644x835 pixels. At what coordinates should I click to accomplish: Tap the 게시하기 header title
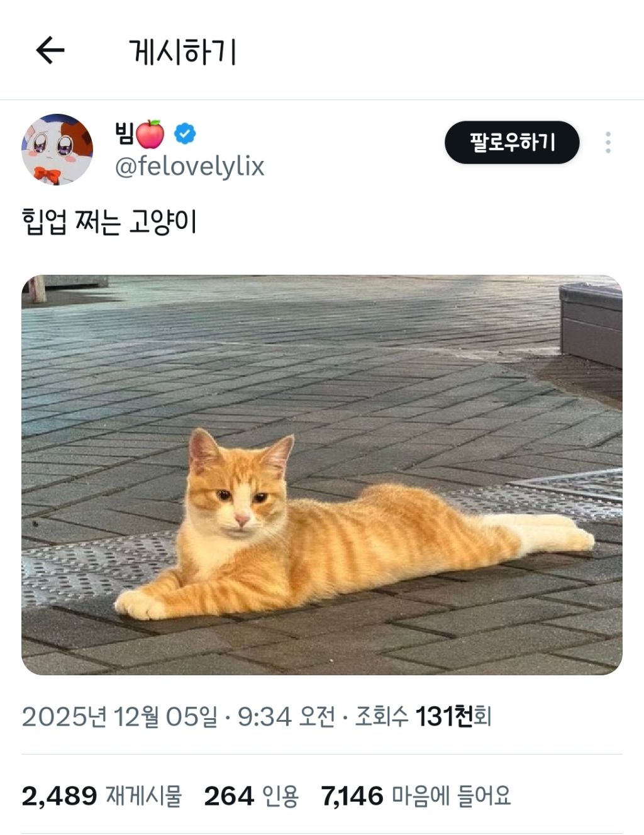[x=182, y=52]
